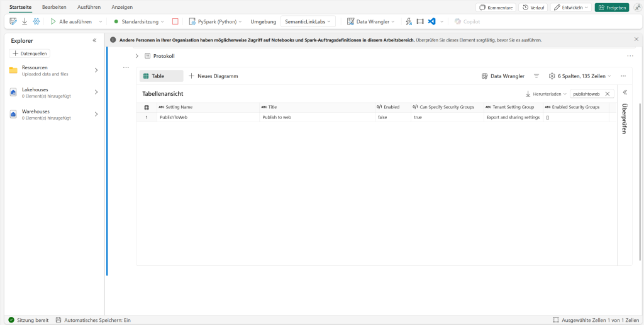This screenshot has height=325, width=644.
Task: Click the filter lines icon near Data Wrangler
Action: coord(536,76)
